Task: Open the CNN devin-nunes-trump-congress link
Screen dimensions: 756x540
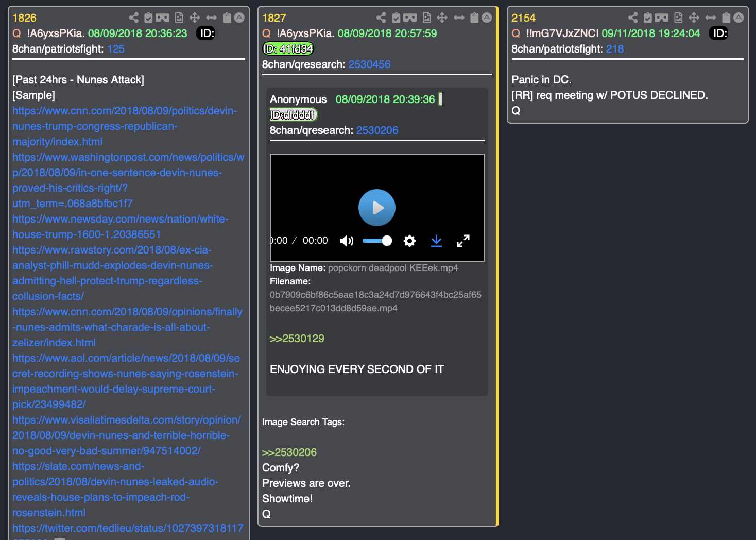Action: tap(125, 126)
